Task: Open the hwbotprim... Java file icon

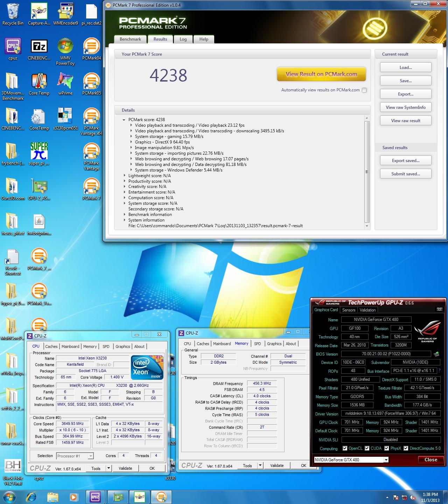Action: [39, 224]
